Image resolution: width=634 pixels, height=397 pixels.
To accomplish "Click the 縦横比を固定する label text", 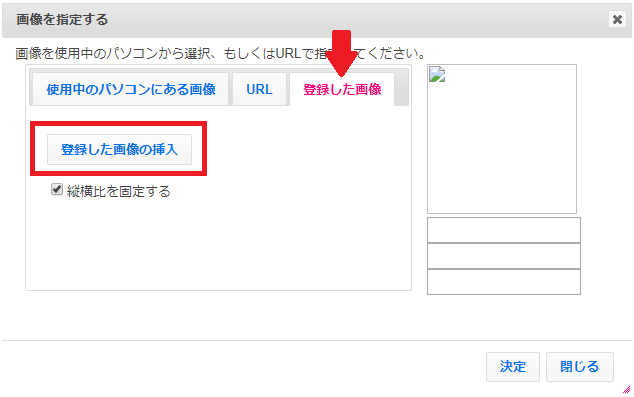I will pos(118,191).
